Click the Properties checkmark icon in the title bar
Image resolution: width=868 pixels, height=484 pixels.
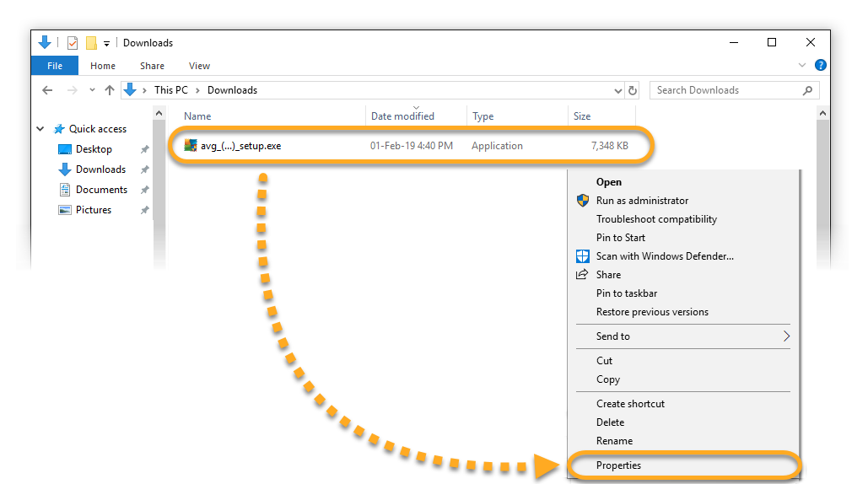[73, 43]
